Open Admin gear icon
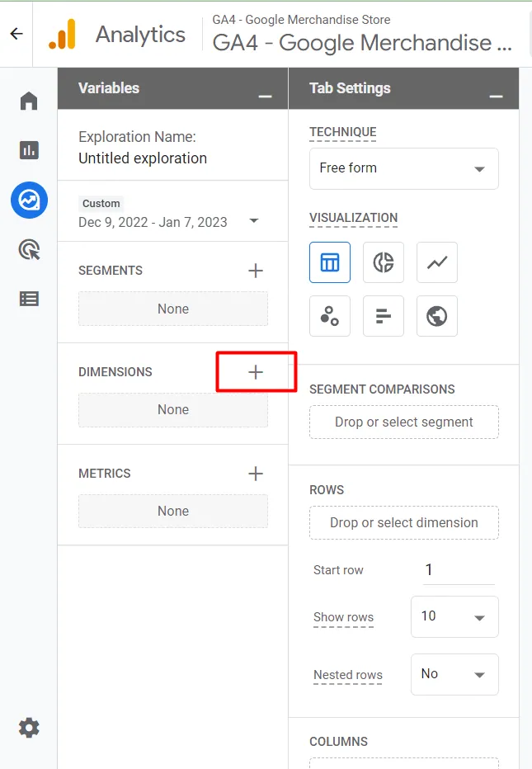 tap(29, 728)
